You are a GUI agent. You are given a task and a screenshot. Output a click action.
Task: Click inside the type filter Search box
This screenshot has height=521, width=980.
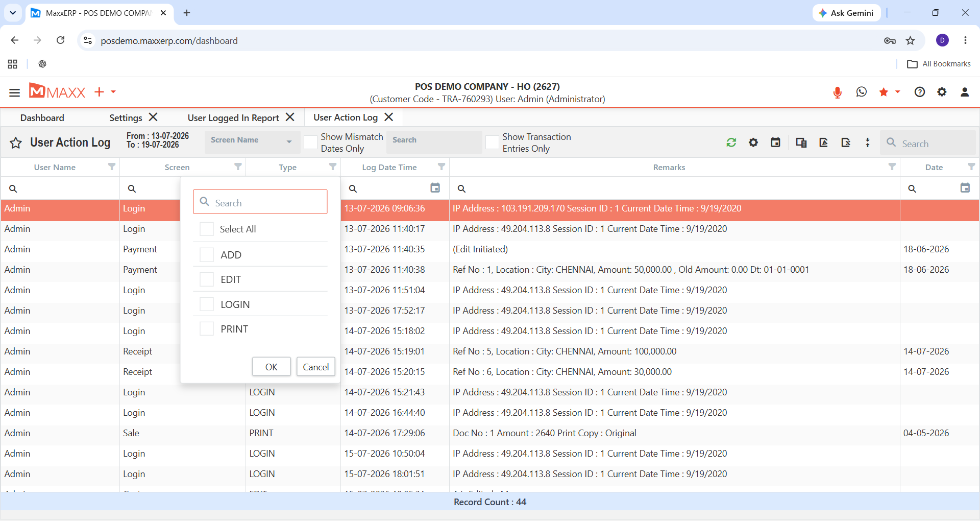[x=260, y=202]
